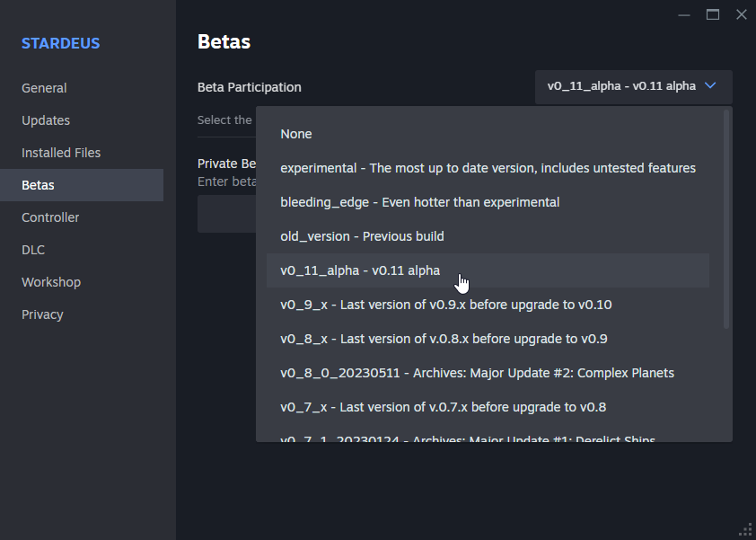Screen dimensions: 756x540
Task: Choose 'None' from the beta list
Action: click(x=296, y=134)
